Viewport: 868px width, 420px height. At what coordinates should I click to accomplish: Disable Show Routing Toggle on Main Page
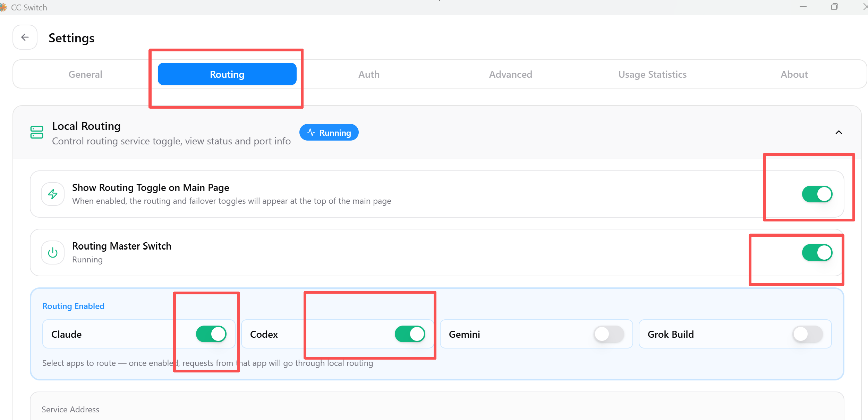817,194
